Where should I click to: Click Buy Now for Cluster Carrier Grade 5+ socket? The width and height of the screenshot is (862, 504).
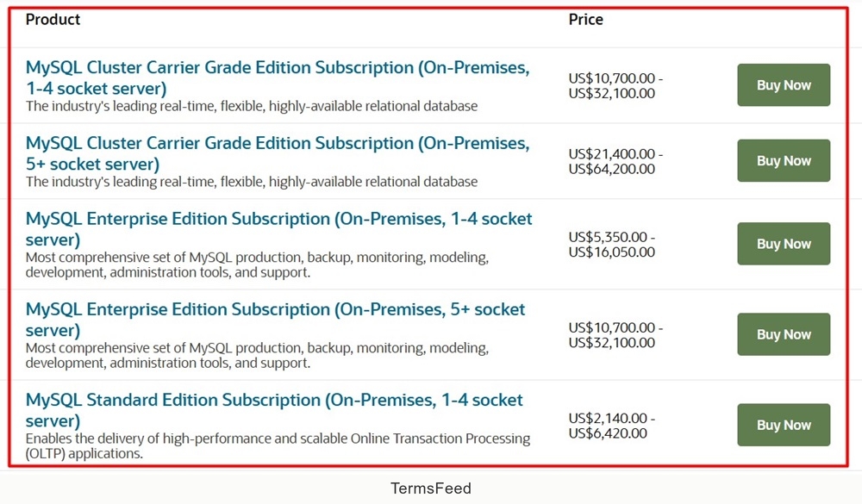[x=784, y=161]
